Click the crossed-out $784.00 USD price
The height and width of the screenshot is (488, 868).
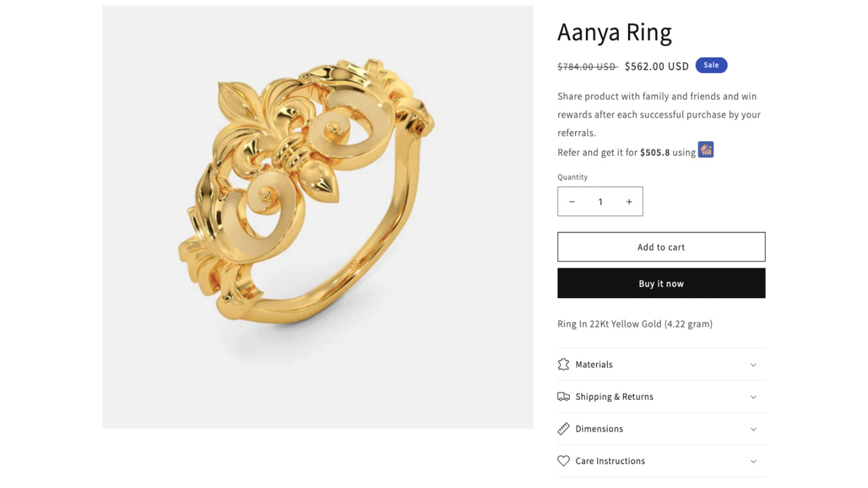tap(587, 66)
